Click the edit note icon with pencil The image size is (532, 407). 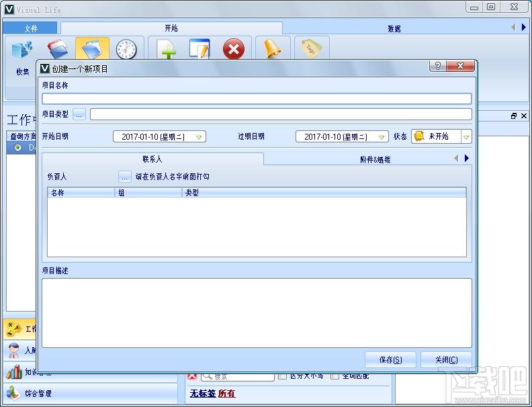(x=199, y=50)
